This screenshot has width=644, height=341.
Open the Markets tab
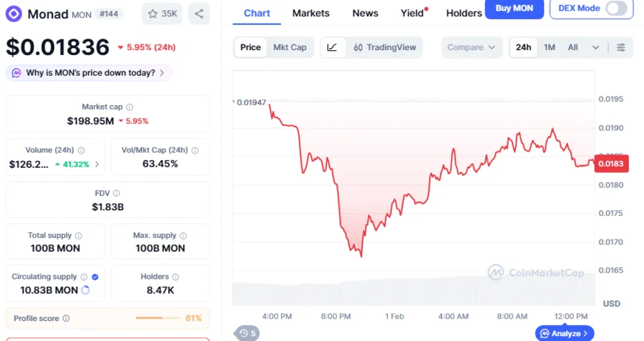311,13
